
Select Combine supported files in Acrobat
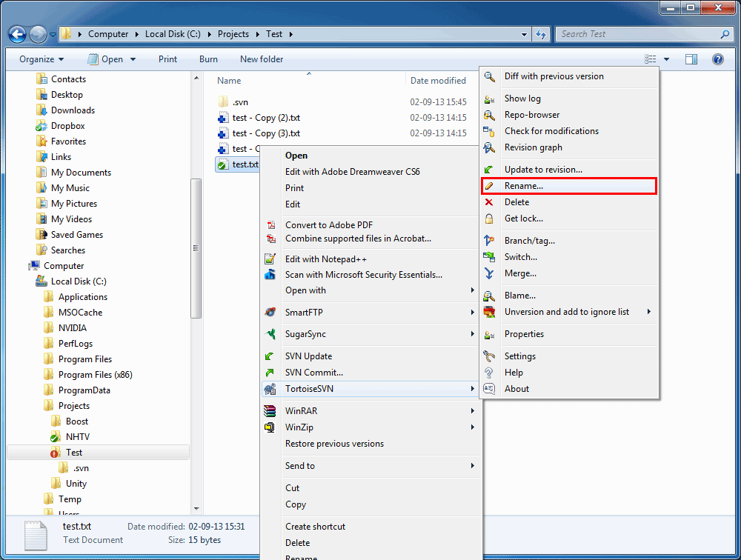click(358, 239)
